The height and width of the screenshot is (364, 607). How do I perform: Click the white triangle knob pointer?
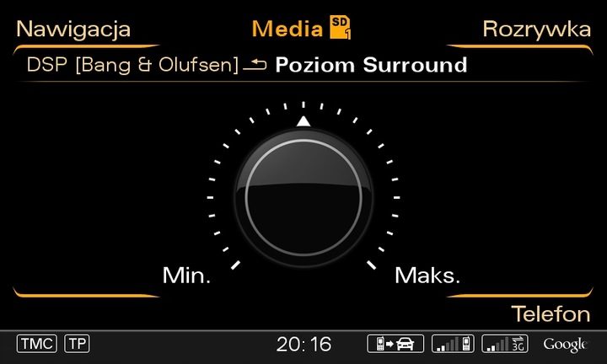(x=303, y=121)
